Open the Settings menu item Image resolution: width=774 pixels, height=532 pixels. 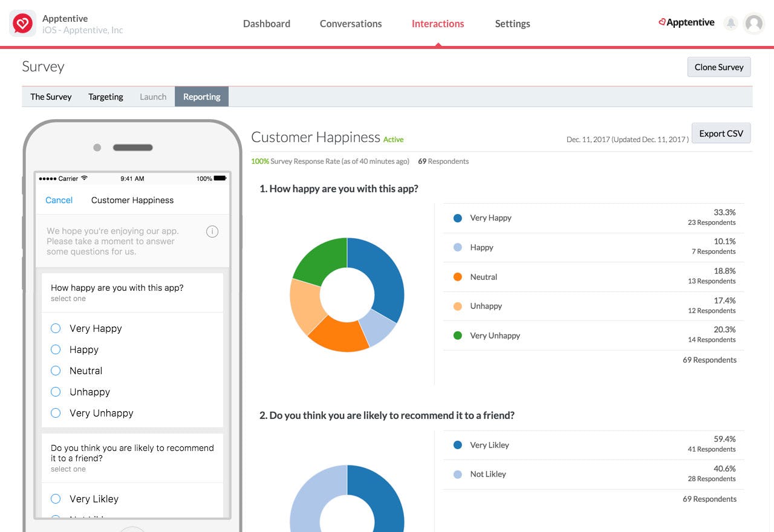click(x=512, y=24)
